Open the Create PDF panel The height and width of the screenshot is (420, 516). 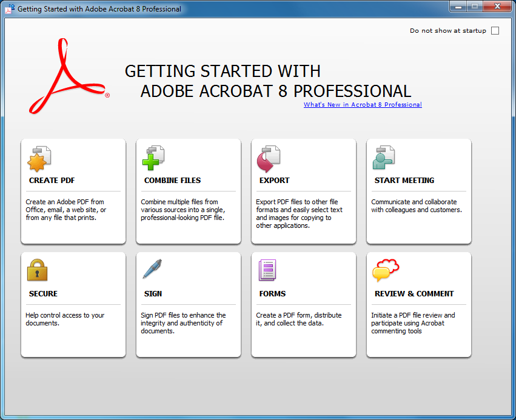pos(73,191)
